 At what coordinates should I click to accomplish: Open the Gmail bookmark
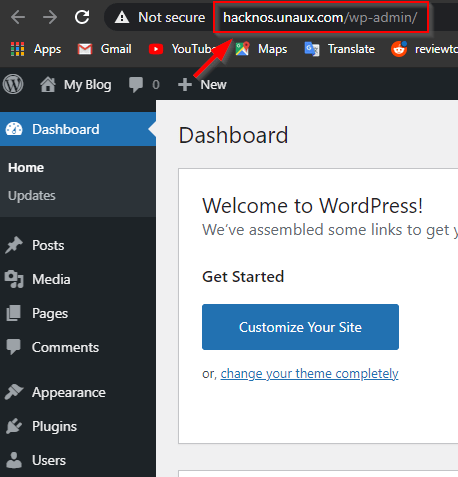104,49
